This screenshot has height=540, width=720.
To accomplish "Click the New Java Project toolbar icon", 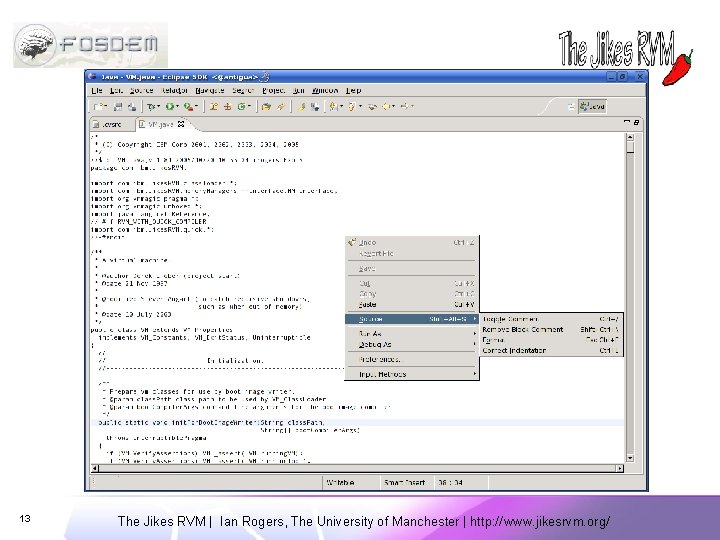I will [214, 107].
